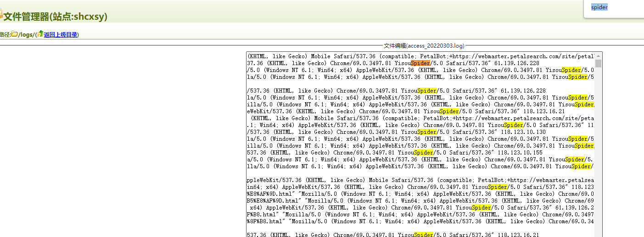Click the orange-highlighted current Spider match
Image resolution: width=644 pixels, height=237 pixels.
pos(420,63)
